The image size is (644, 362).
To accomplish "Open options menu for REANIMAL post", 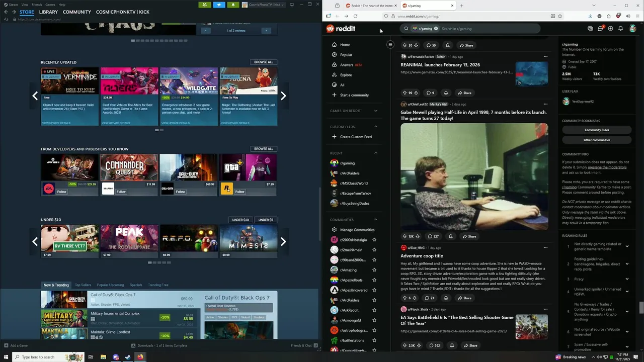I will (545, 57).
